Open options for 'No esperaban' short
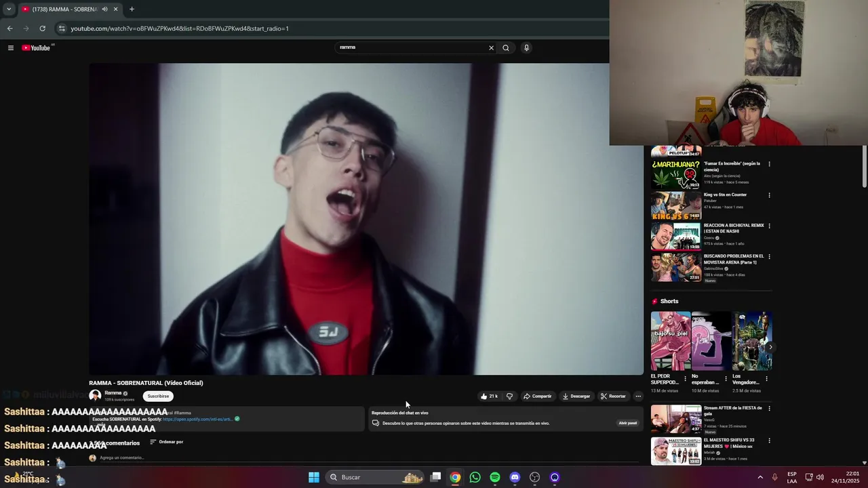Viewport: 868px width, 488px height. [x=726, y=379]
